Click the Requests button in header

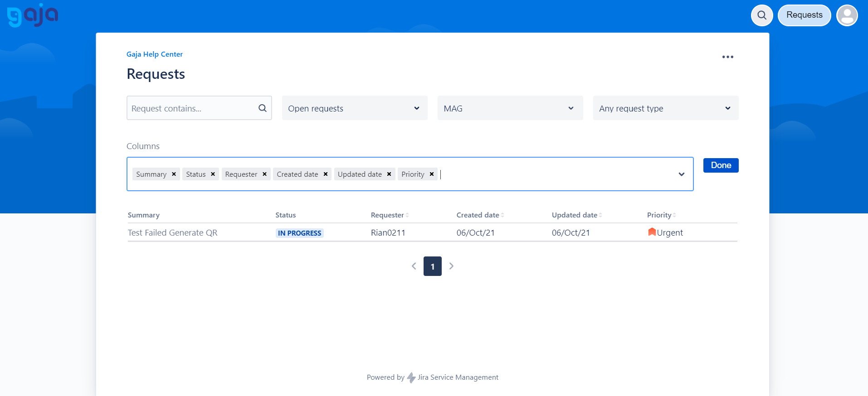click(804, 15)
